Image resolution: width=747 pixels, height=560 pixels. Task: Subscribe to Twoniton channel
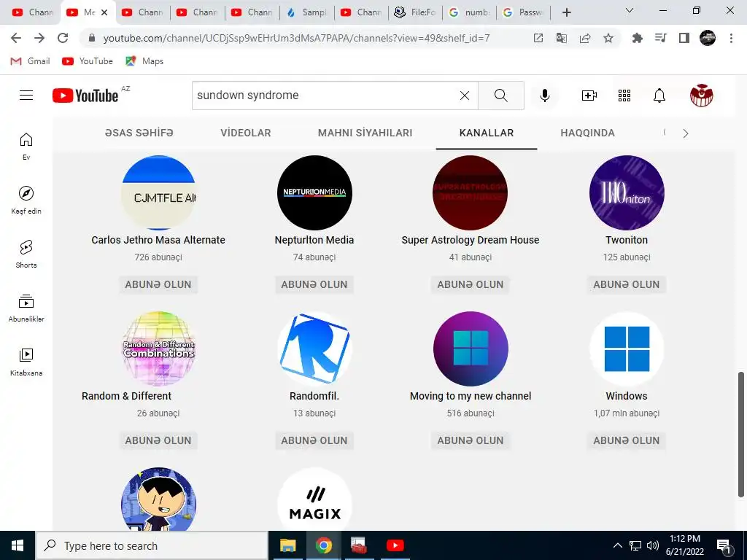(627, 284)
